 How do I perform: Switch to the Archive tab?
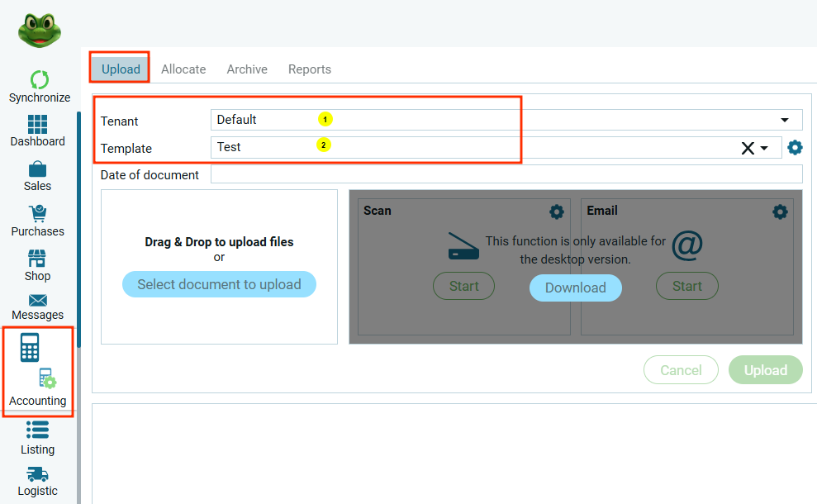pos(247,69)
